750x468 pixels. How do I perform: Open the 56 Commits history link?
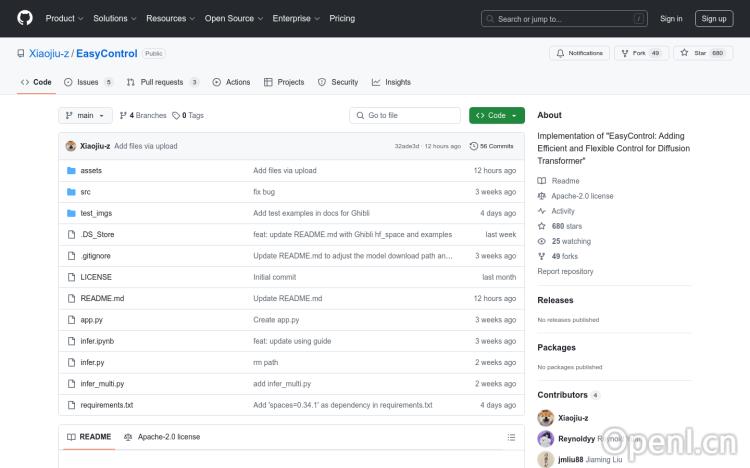point(496,146)
